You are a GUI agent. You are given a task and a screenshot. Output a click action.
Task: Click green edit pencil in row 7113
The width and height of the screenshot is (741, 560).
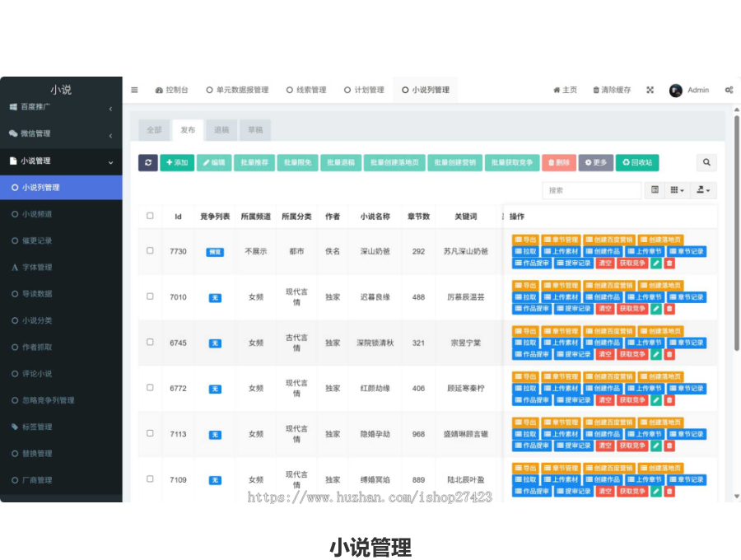tap(656, 446)
